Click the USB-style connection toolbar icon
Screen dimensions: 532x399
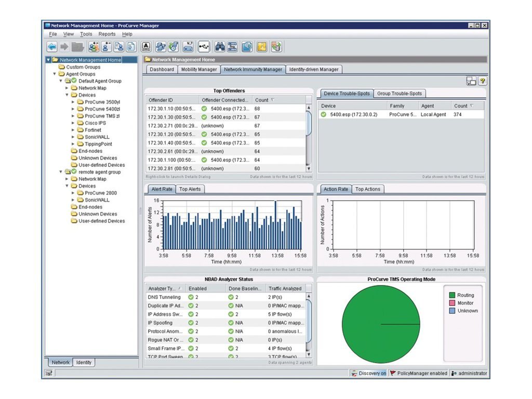pos(204,47)
